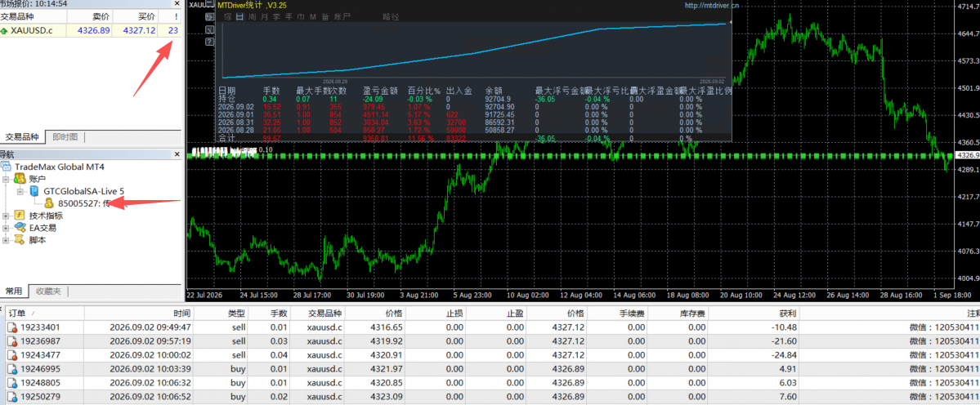Click the order icon for ticket 19248805

coord(12,382)
